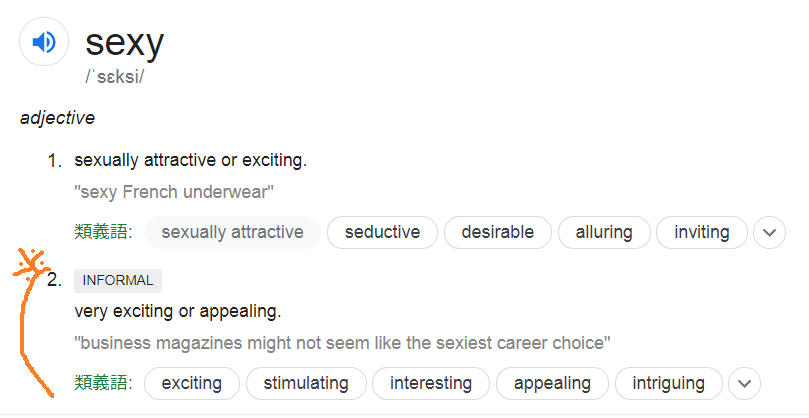Screen dimensions: 809x418
Task: Click the 'adjective' part of speech label
Action: click(57, 118)
